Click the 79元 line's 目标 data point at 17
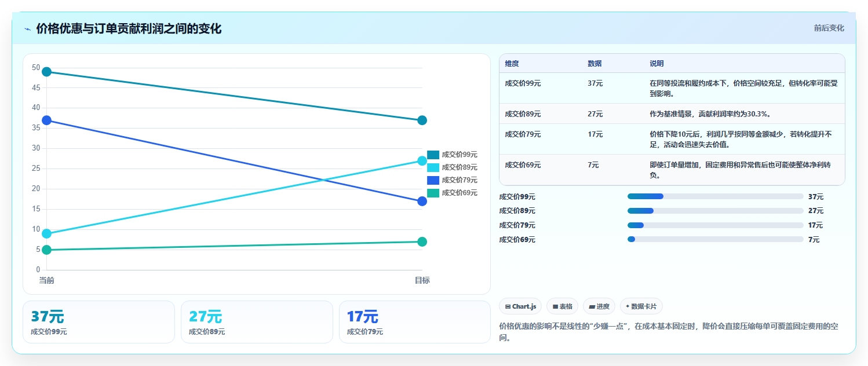This screenshot has width=868, height=366. [x=422, y=201]
